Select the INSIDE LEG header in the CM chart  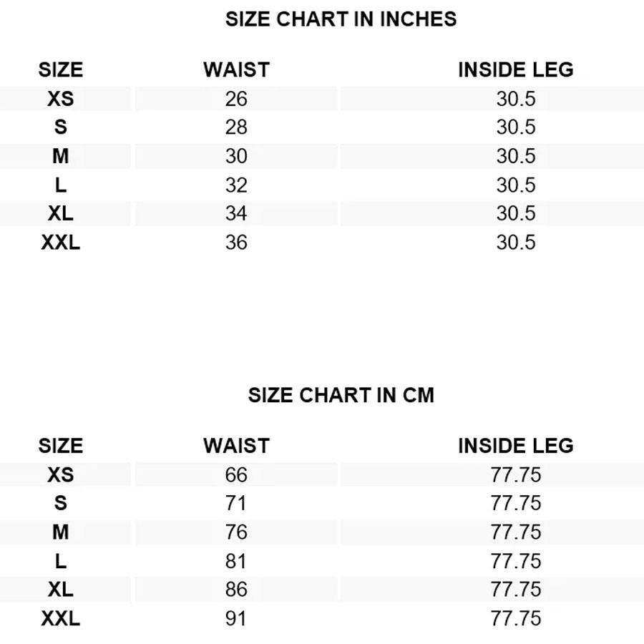[x=515, y=446]
